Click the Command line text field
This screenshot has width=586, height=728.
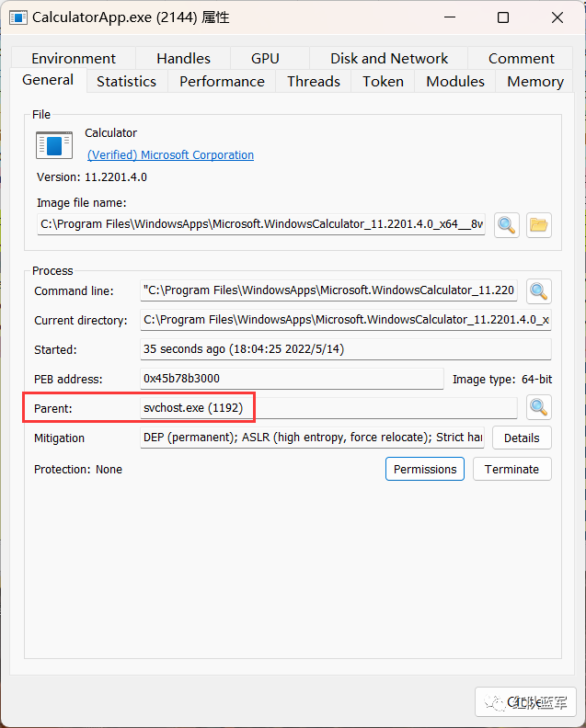click(328, 290)
